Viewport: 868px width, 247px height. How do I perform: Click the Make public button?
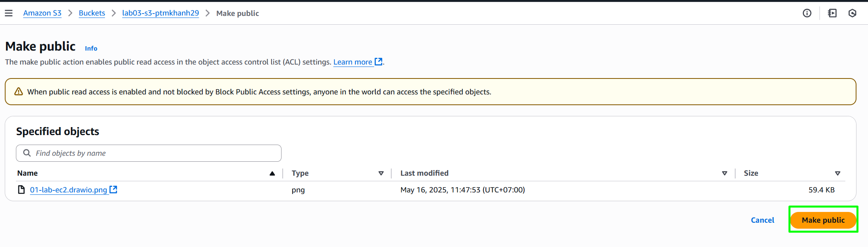click(823, 220)
